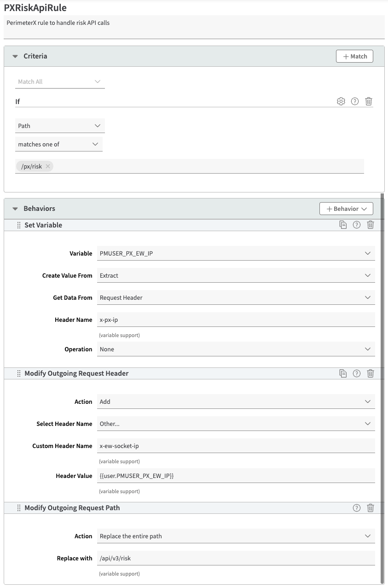Collapse the Behaviors section

15,209
